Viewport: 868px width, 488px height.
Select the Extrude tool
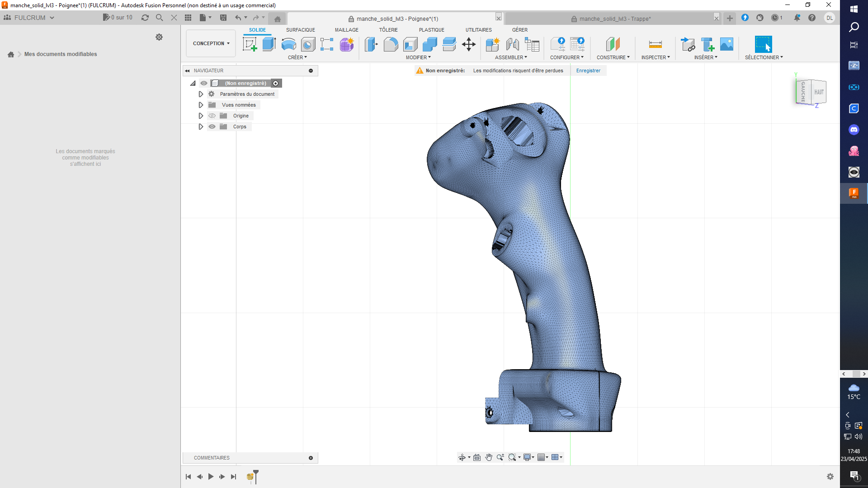tap(269, 44)
